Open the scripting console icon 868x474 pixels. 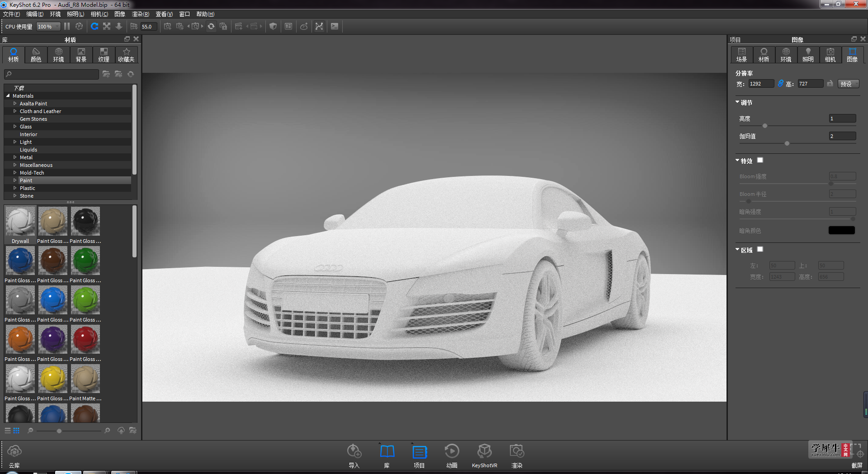point(335,26)
